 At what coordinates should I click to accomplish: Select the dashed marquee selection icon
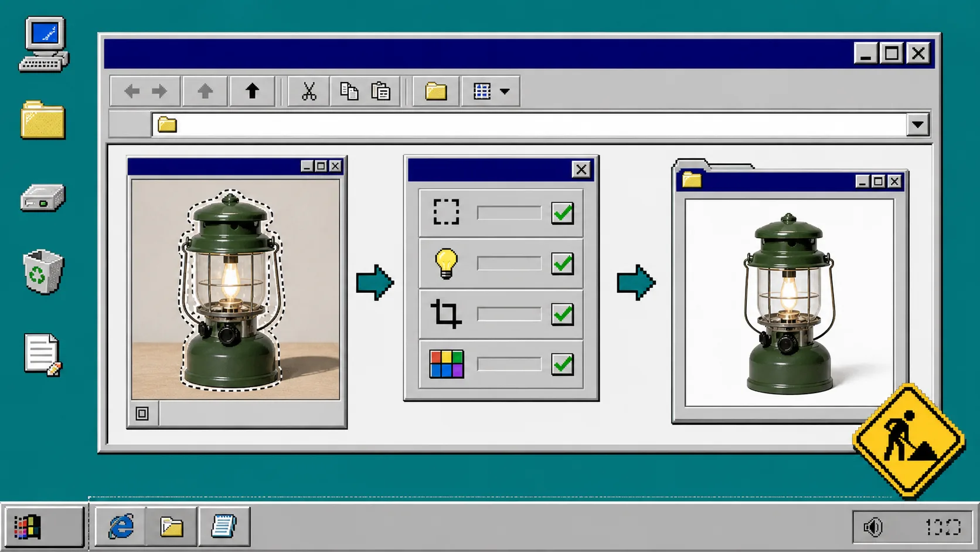446,212
